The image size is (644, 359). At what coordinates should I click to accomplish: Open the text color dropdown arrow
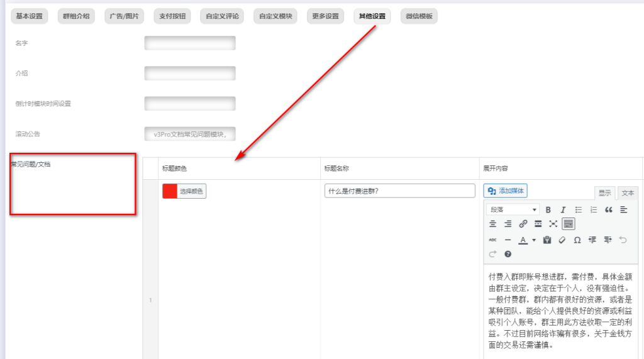(x=534, y=240)
